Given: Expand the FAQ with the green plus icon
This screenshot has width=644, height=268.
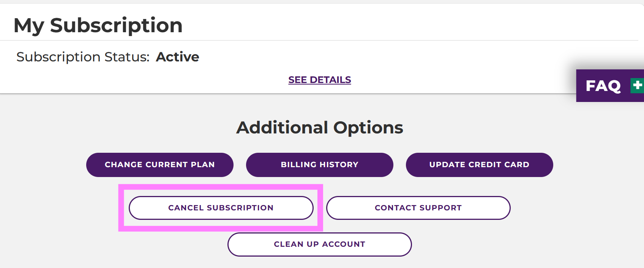Looking at the screenshot, I should (637, 85).
